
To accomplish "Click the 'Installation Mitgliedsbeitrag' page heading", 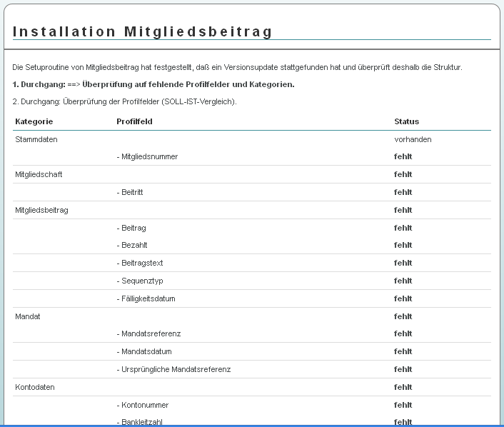I will pos(143,32).
